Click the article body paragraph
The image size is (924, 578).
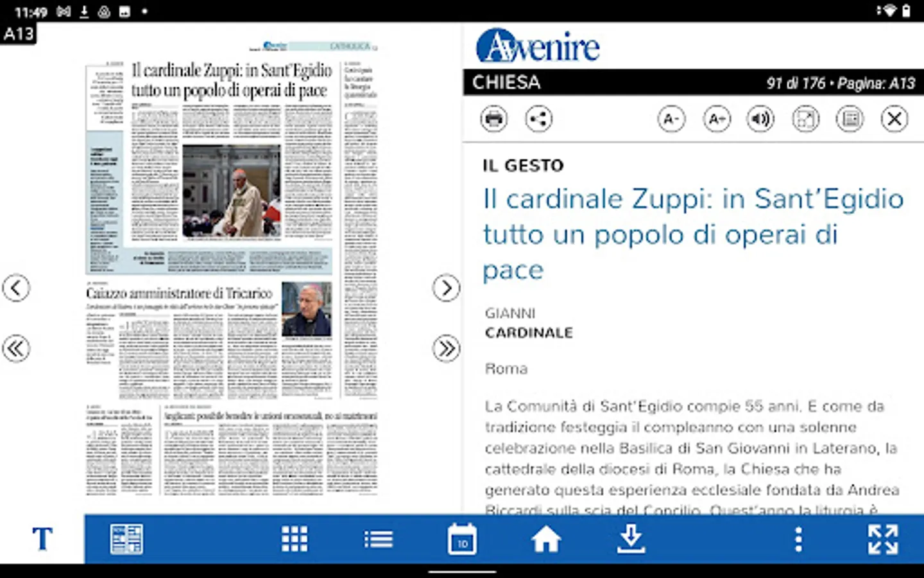click(x=692, y=457)
